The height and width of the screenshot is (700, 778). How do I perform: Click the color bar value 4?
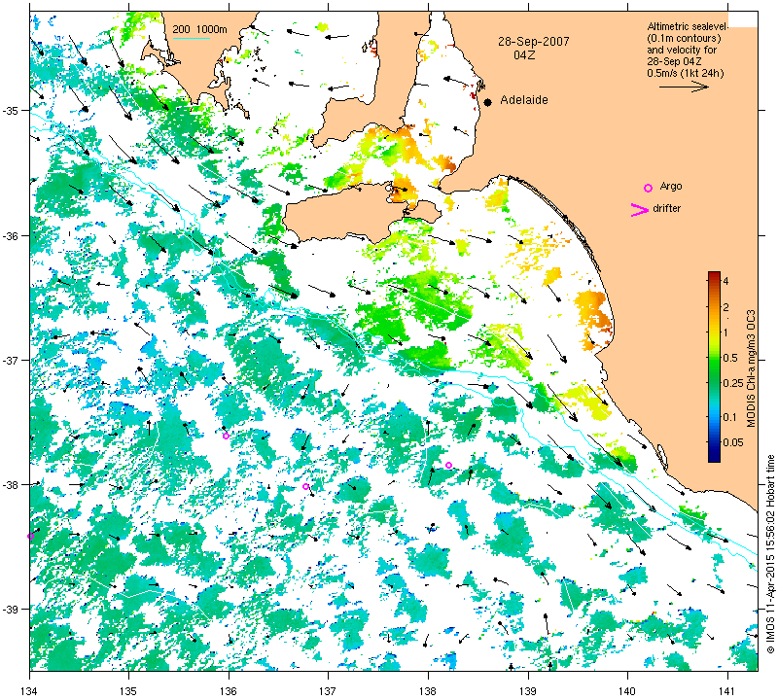pyautogui.click(x=725, y=281)
